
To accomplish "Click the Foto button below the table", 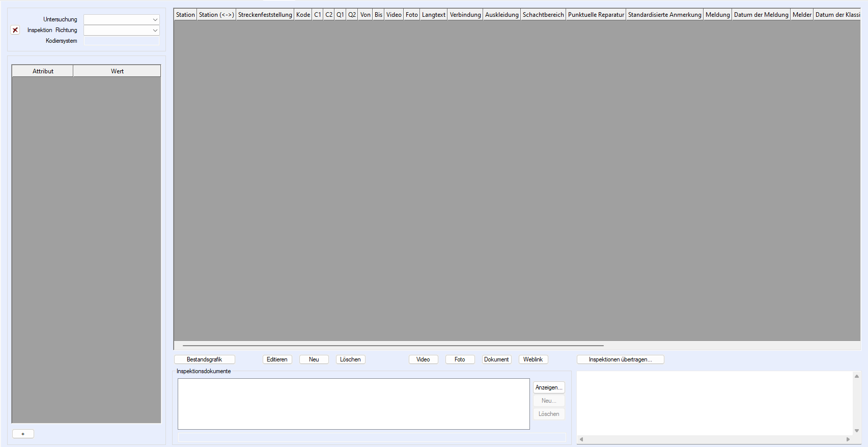I will (460, 359).
